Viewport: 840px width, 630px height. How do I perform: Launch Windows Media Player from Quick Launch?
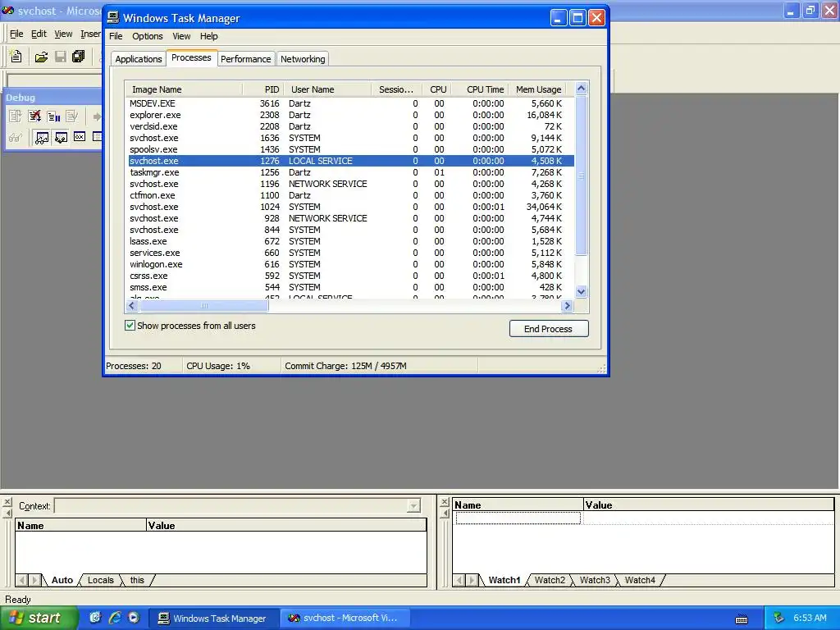tap(134, 618)
